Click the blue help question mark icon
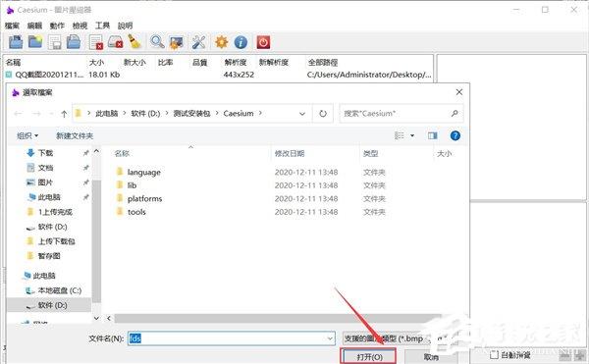Viewport: 589px width, 364px height. coord(455,135)
